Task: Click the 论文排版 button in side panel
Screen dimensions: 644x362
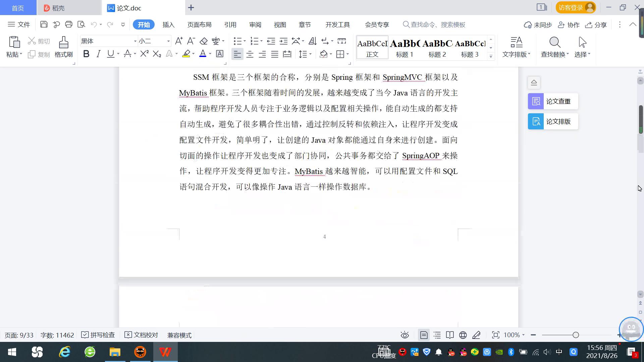Action: point(553,121)
